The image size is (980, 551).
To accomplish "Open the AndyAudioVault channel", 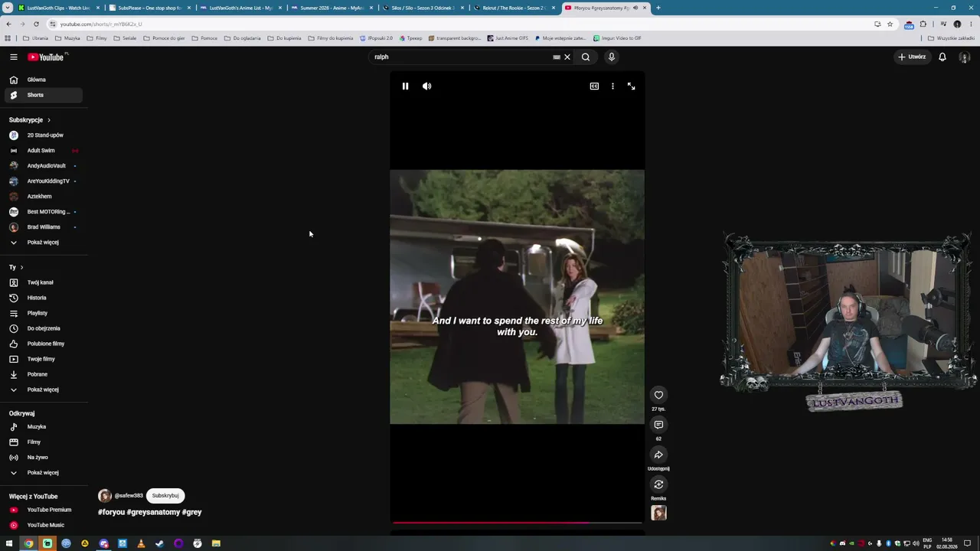I will (44, 166).
